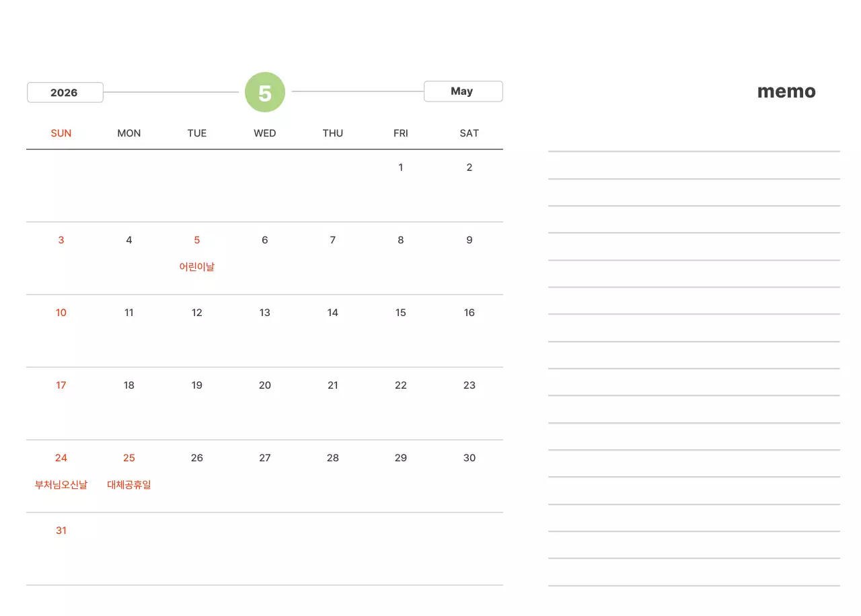Select the 부처님오신날 holiday label
The height and width of the screenshot is (616, 861).
tap(61, 485)
